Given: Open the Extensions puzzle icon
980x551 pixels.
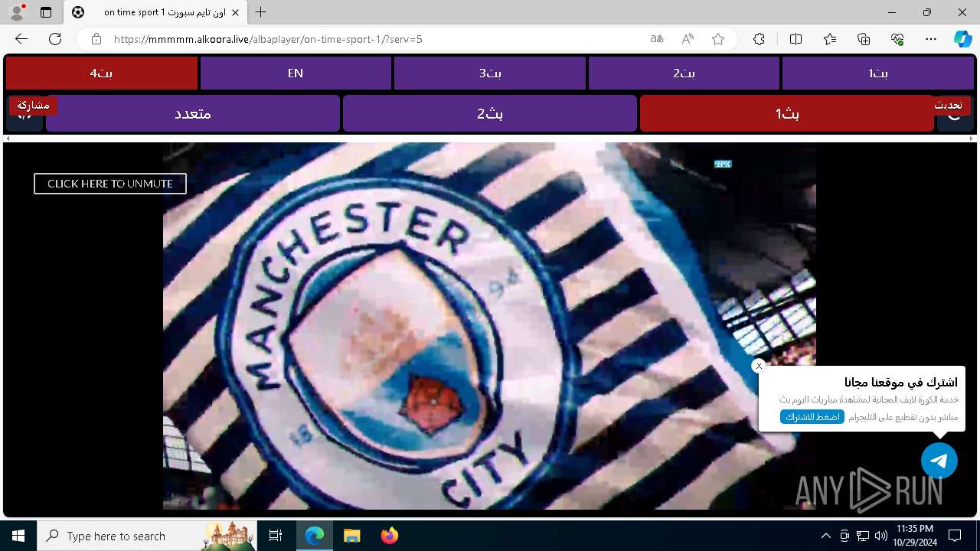Looking at the screenshot, I should tap(759, 39).
